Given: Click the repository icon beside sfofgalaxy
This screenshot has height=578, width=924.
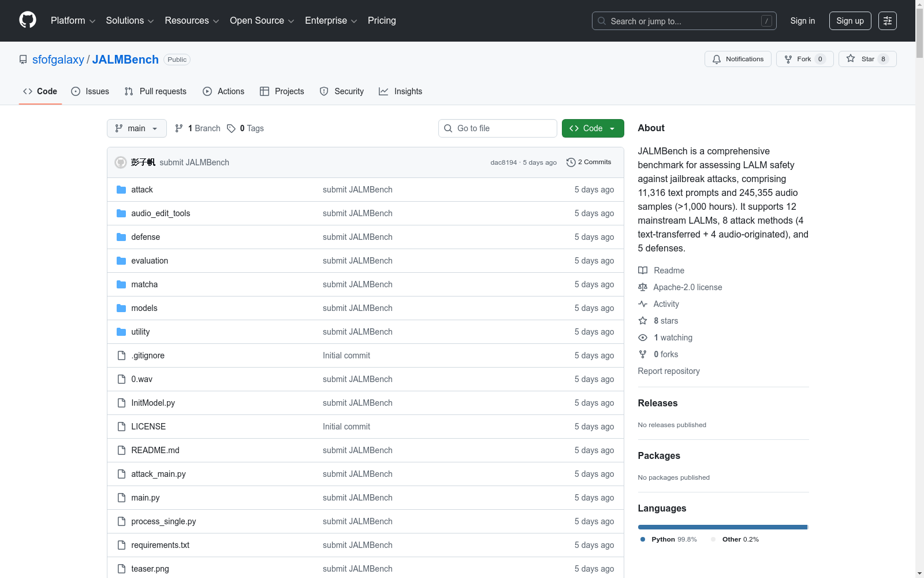Looking at the screenshot, I should pyautogui.click(x=23, y=60).
